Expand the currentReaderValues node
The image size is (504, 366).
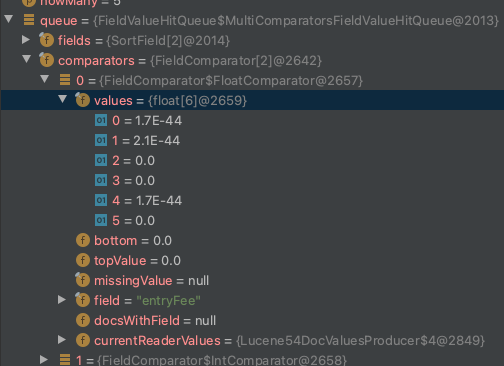(x=62, y=340)
